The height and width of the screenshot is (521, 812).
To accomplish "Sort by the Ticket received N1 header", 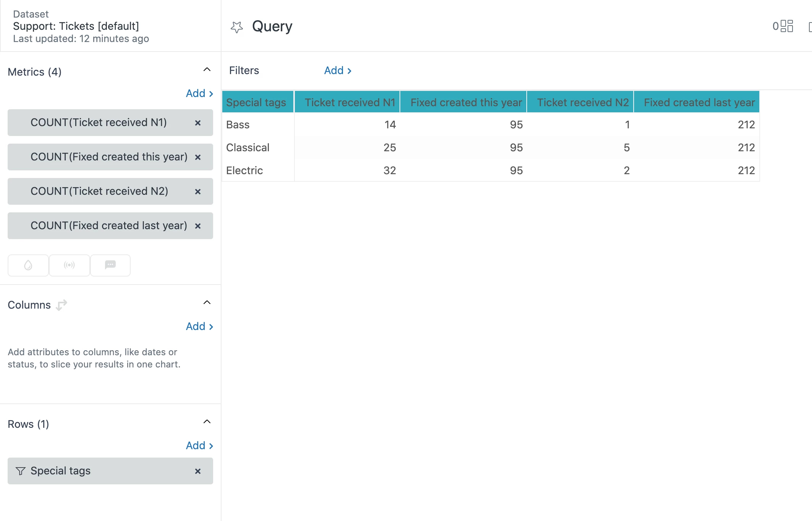I will 349,102.
